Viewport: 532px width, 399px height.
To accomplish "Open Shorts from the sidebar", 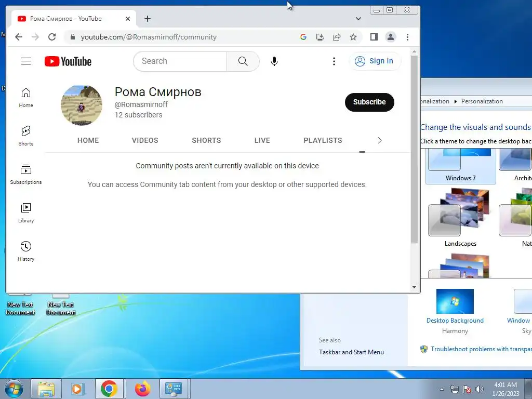I will tap(26, 136).
